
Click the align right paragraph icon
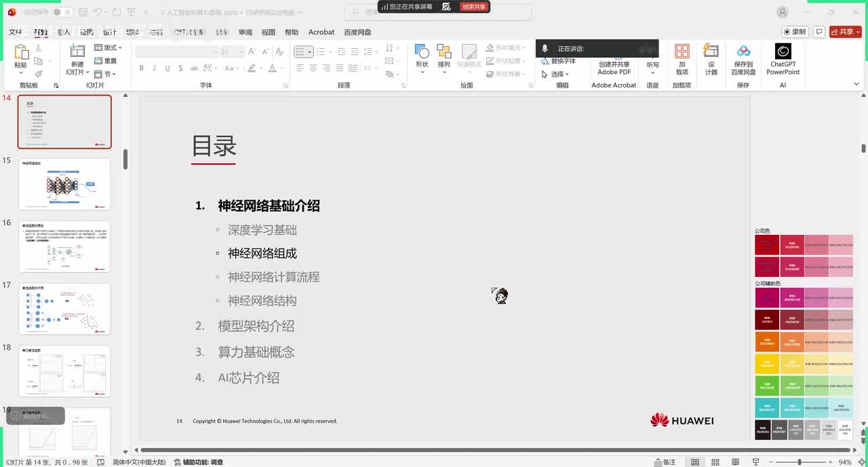[x=326, y=68]
